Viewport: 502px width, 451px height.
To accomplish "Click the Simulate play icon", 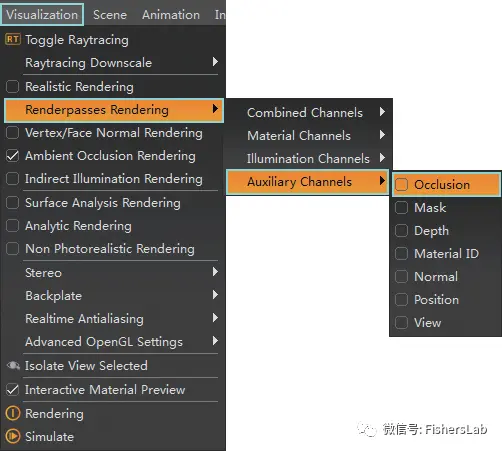I will (x=13, y=436).
